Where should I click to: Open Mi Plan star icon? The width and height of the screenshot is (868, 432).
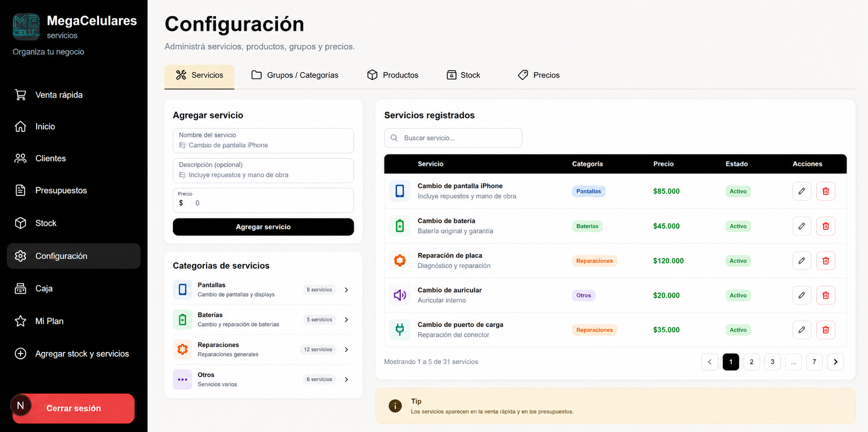click(21, 321)
